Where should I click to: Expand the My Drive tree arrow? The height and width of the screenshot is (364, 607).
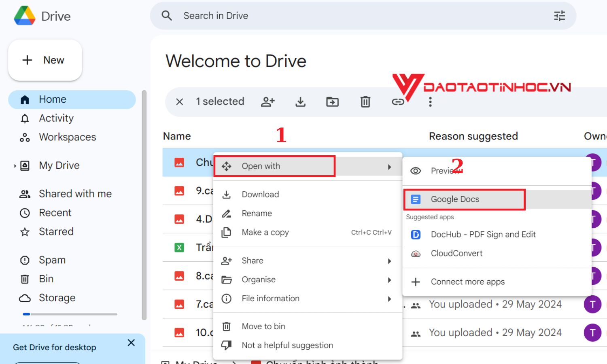coord(15,166)
